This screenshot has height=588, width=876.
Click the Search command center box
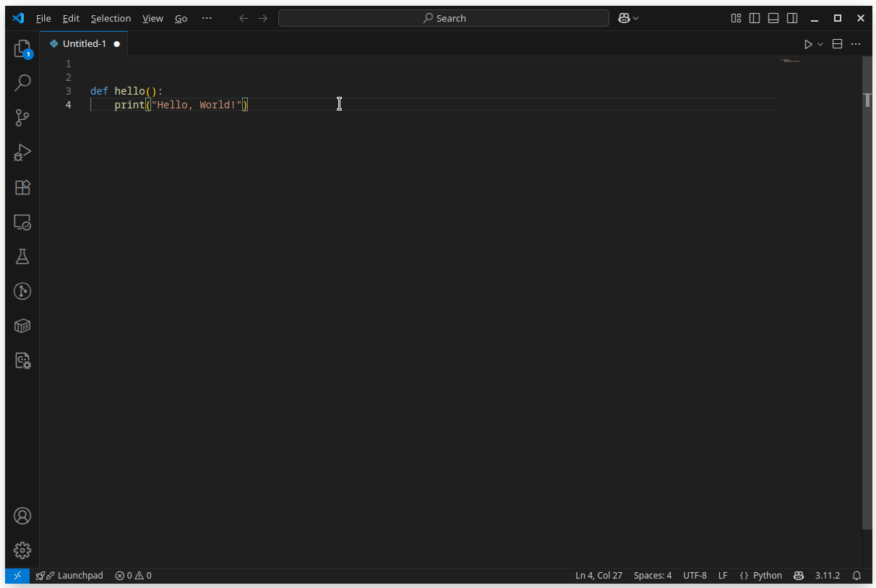pyautogui.click(x=443, y=18)
